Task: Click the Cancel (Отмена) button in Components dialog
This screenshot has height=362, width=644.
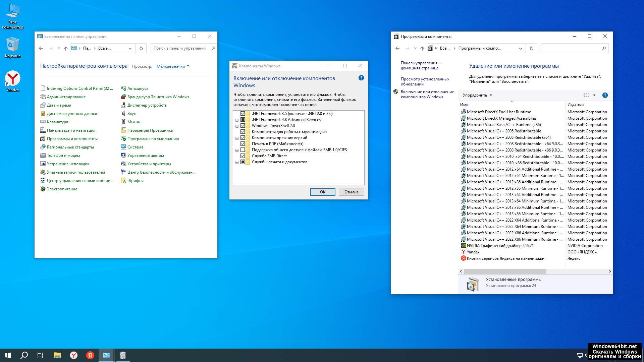Action: tap(351, 192)
